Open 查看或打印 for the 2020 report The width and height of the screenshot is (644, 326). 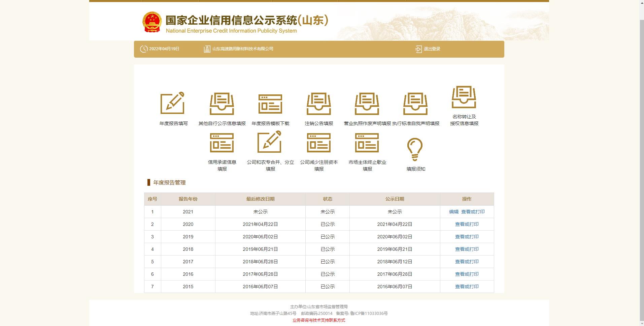(467, 224)
